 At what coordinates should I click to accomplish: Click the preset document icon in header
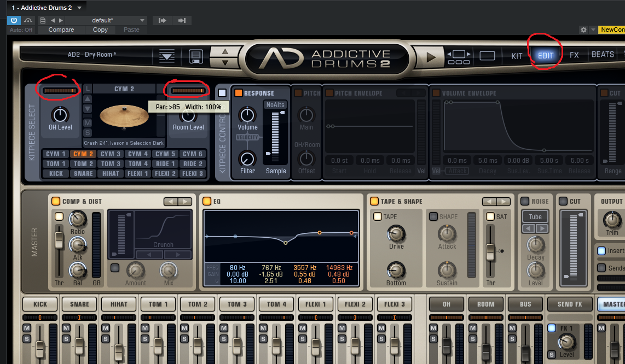point(43,20)
